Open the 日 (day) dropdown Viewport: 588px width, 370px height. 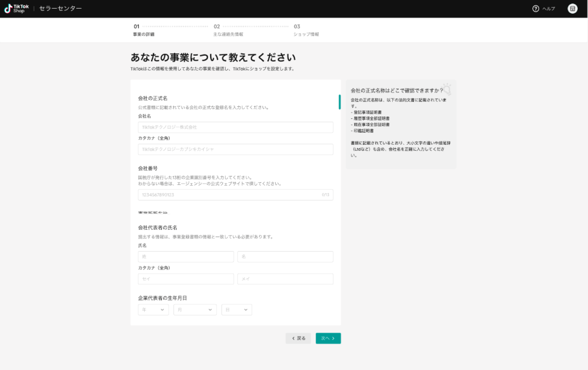237,309
